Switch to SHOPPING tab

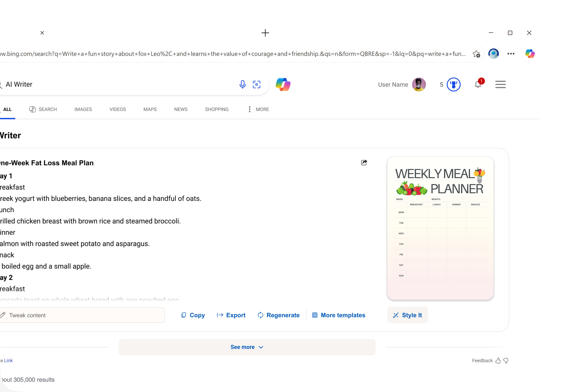[x=217, y=110]
